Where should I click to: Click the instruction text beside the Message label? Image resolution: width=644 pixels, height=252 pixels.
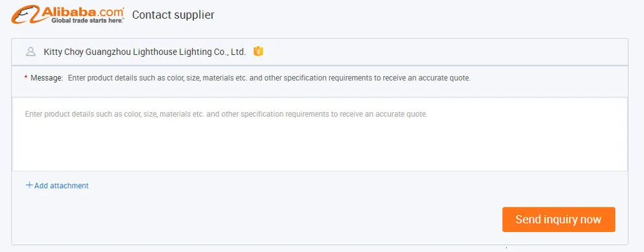click(269, 78)
